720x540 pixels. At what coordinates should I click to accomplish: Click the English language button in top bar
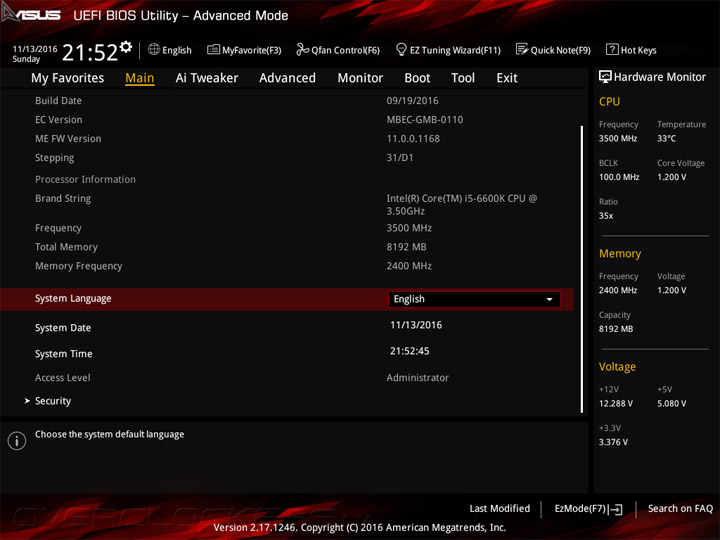coord(170,50)
